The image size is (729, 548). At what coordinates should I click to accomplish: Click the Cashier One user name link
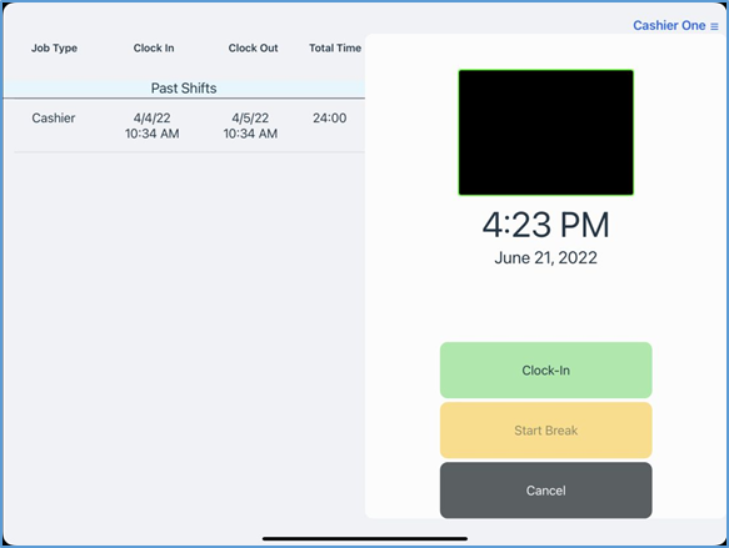(x=669, y=26)
